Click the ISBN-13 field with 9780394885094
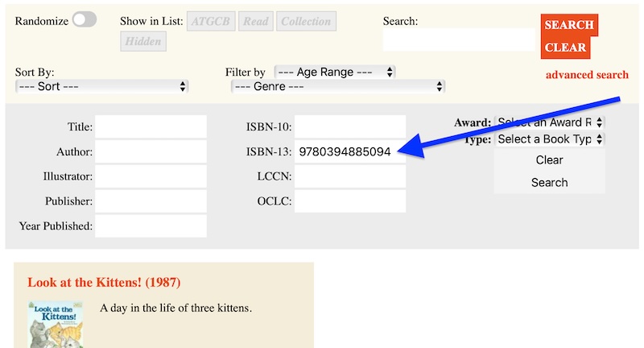The image size is (644, 348). tap(349, 151)
